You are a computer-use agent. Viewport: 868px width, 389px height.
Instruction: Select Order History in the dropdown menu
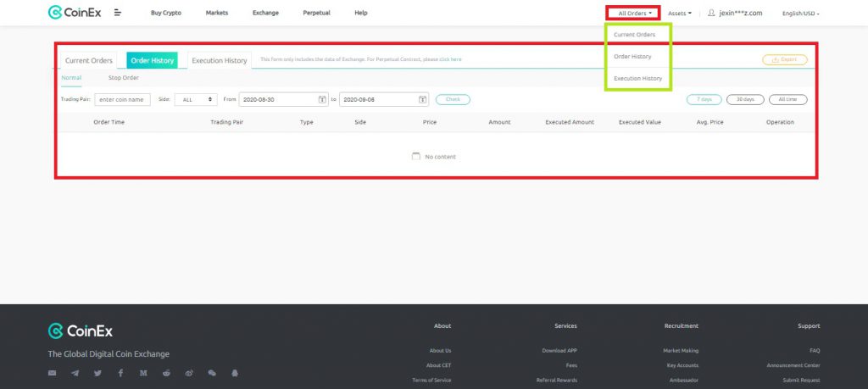tap(632, 57)
